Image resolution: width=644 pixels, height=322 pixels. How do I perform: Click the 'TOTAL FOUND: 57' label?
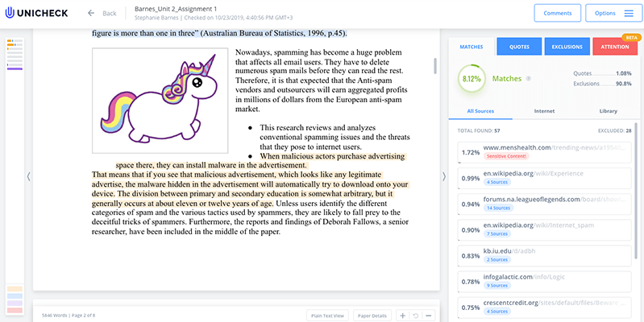(x=479, y=131)
